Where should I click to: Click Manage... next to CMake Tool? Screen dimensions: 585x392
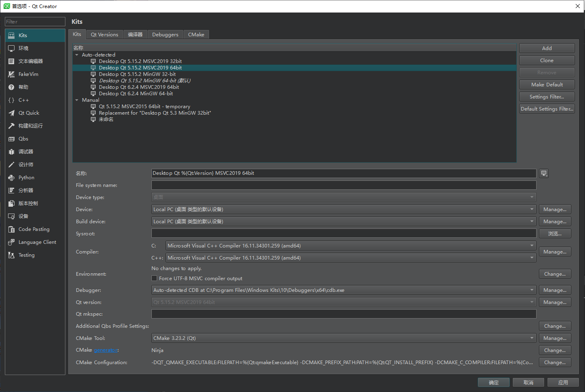tap(555, 338)
